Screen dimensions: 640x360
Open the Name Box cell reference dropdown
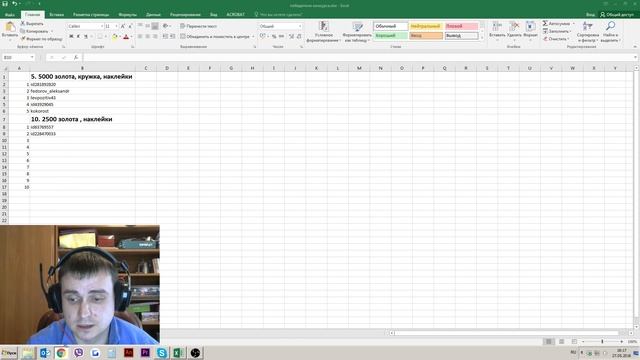coord(32,58)
